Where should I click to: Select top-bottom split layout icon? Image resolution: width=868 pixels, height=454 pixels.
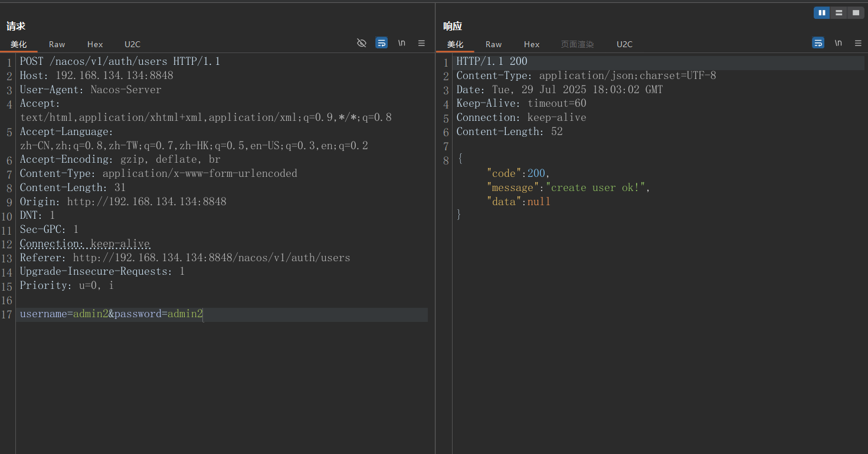tap(838, 13)
